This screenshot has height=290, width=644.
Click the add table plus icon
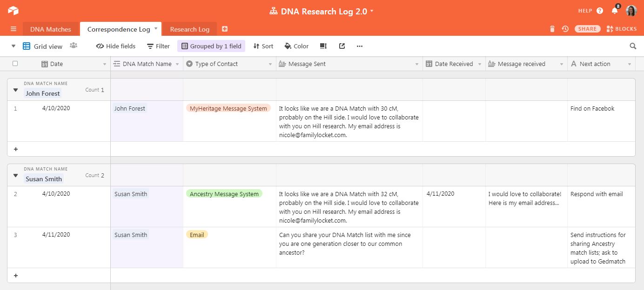click(225, 29)
